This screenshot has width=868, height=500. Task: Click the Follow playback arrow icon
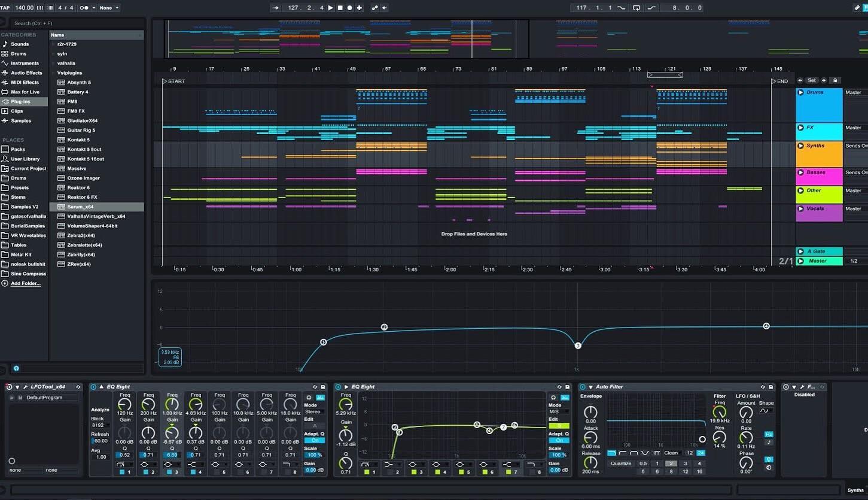coord(275,8)
